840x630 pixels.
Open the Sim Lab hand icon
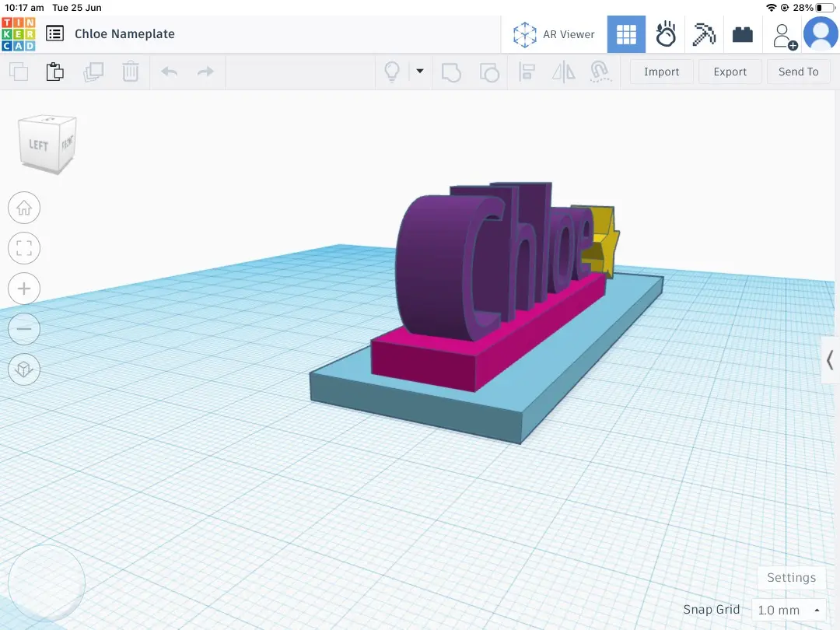(665, 34)
